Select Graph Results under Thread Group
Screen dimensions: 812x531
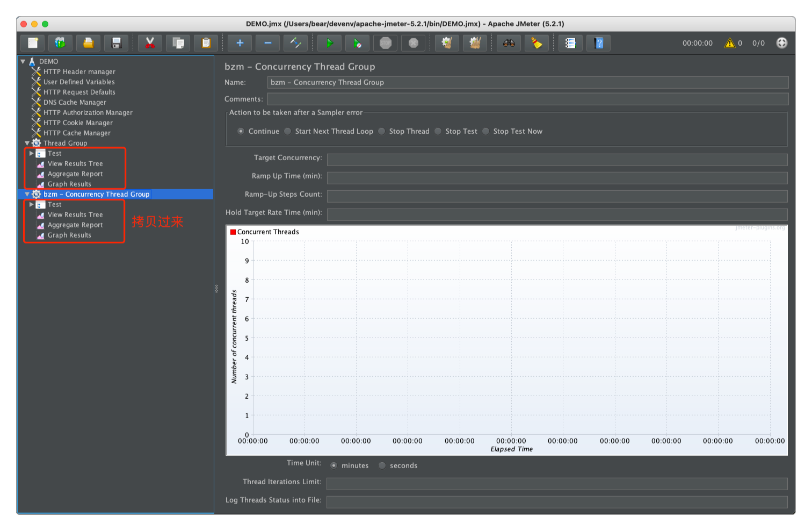[69, 184]
